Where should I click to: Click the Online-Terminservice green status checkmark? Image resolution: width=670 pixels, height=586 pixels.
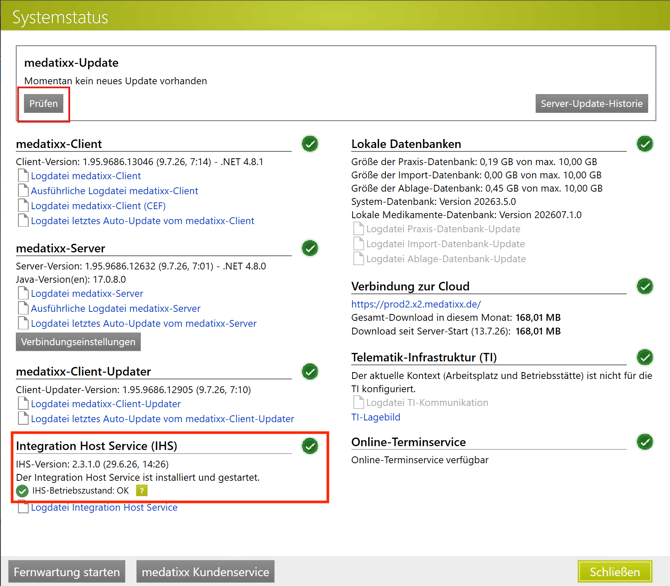pos(645,442)
